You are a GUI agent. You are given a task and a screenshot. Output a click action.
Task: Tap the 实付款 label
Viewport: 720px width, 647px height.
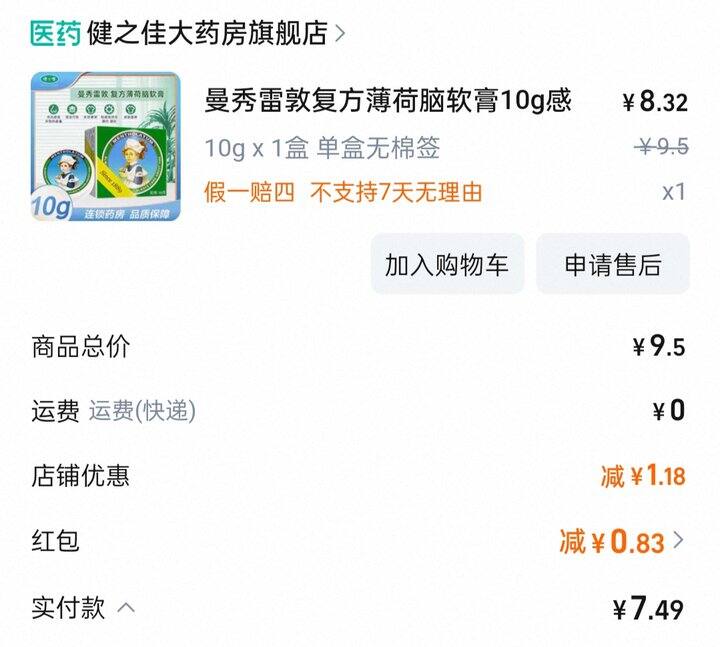coord(68,608)
